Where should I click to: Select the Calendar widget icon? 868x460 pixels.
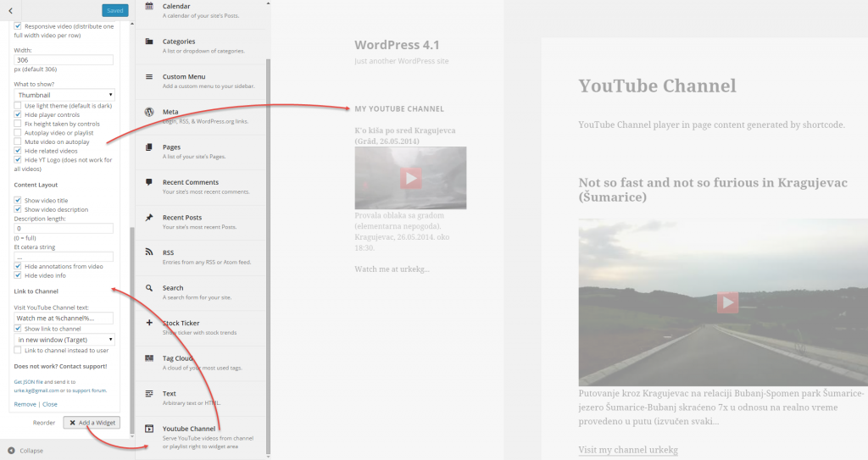(149, 6)
